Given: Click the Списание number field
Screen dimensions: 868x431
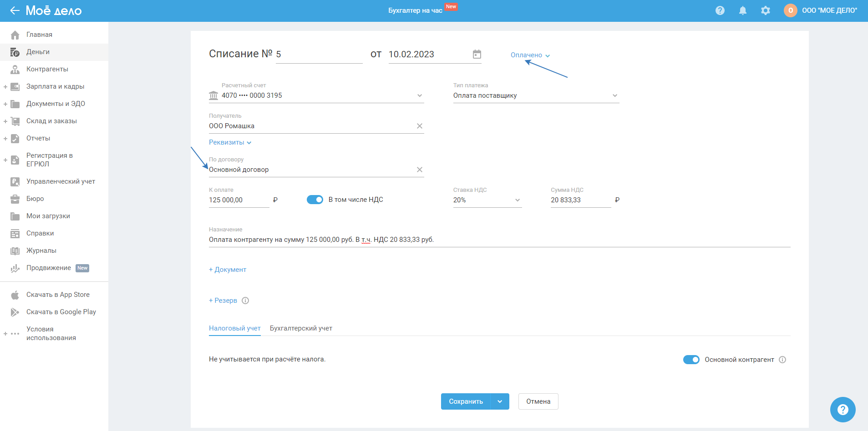Looking at the screenshot, I should pyautogui.click(x=319, y=55).
